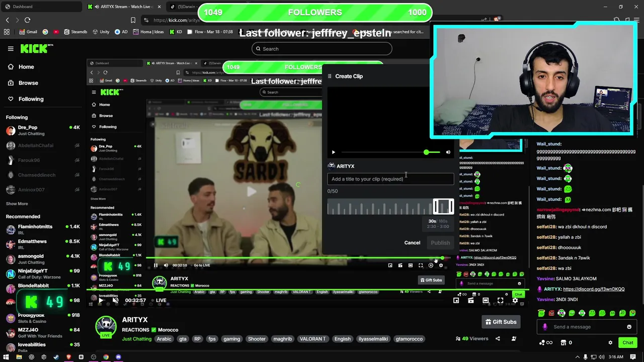
Task: Open Discord from the taskbar
Action: click(118, 357)
